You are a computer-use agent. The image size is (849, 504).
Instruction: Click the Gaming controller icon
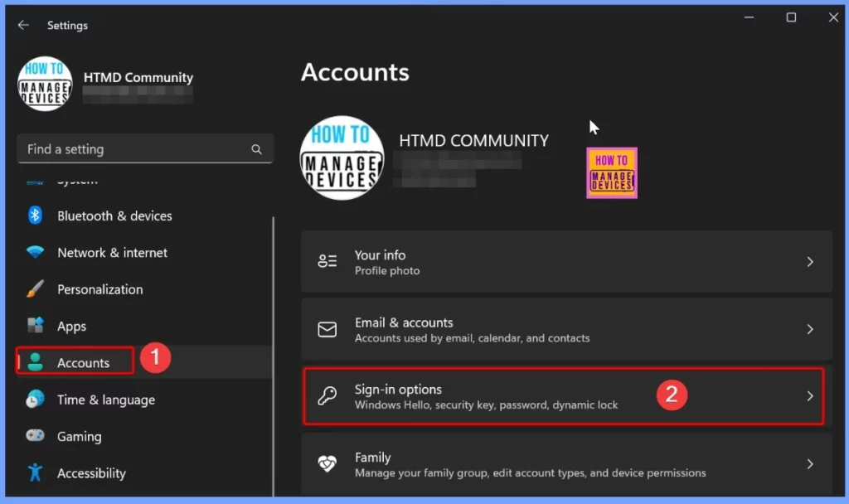(35, 435)
